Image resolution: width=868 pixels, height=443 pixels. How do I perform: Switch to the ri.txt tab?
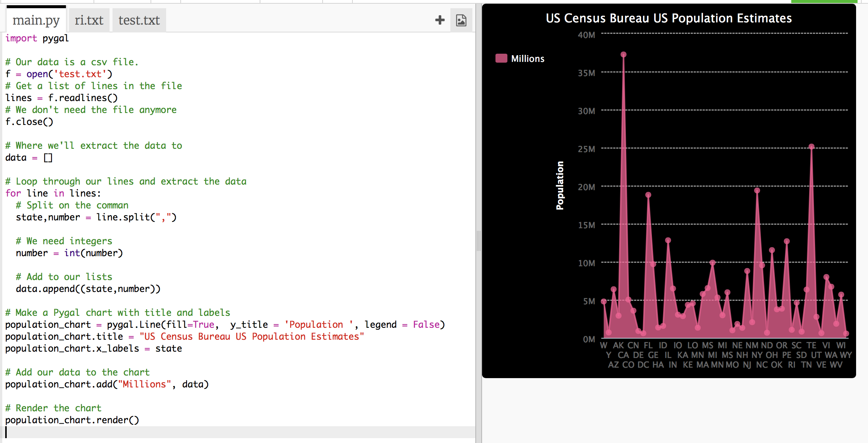(x=89, y=20)
